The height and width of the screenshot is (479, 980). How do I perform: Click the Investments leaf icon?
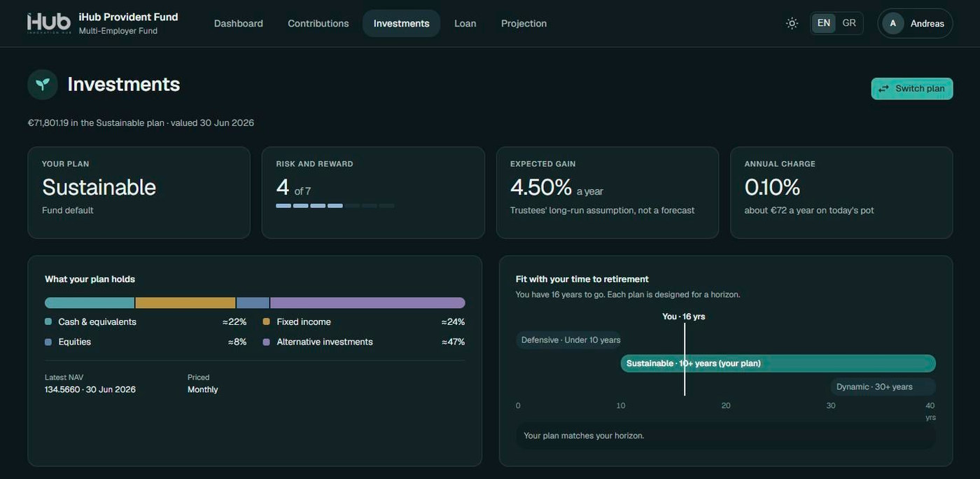(x=43, y=84)
